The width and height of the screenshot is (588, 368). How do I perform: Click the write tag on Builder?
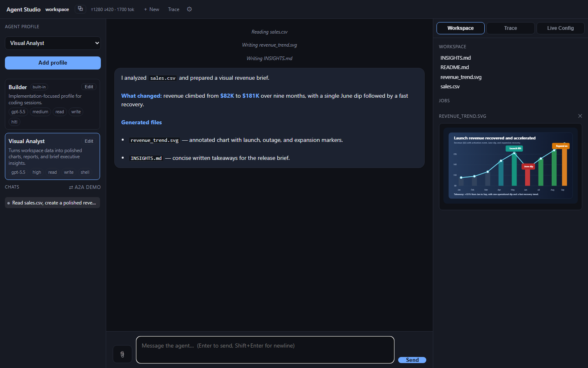76,112
